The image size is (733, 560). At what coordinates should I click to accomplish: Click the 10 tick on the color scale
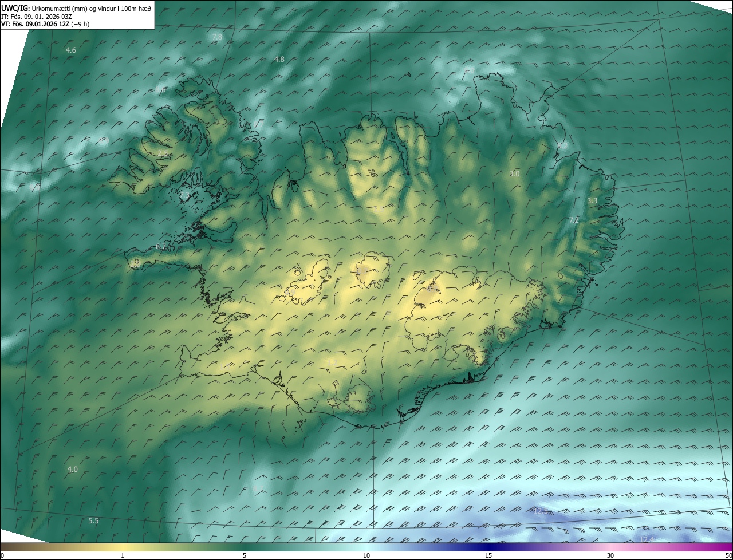click(x=366, y=555)
